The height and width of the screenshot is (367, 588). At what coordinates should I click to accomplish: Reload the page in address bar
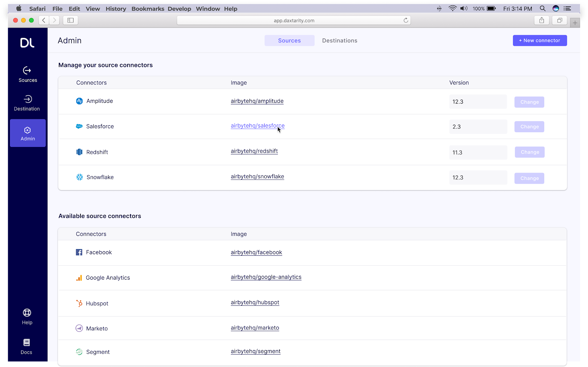406,21
